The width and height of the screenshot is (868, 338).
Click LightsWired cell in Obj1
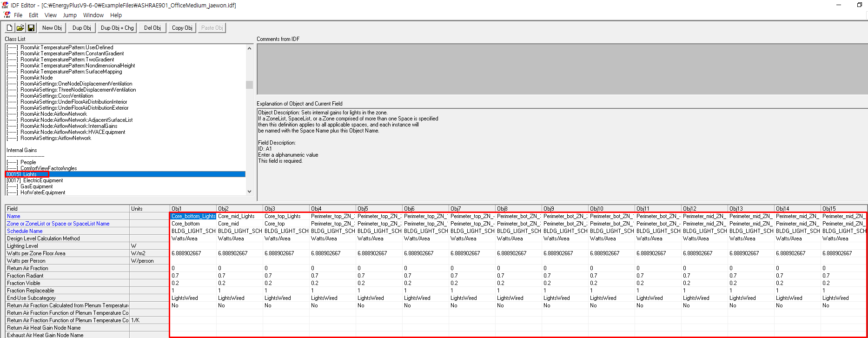tap(193, 298)
